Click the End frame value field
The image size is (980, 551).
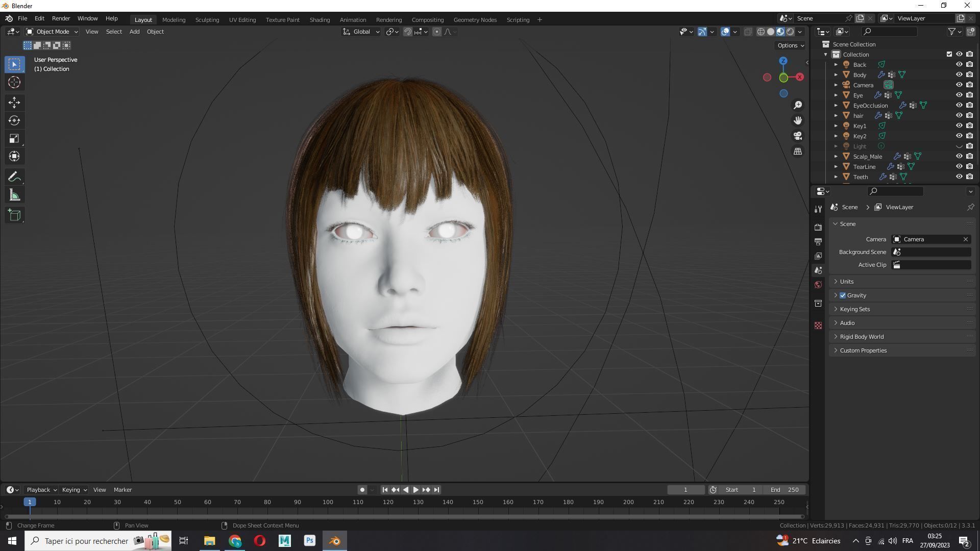click(785, 490)
